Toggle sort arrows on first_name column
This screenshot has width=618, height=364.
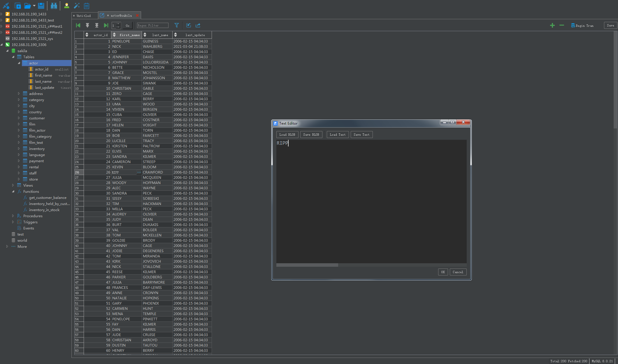click(x=114, y=35)
